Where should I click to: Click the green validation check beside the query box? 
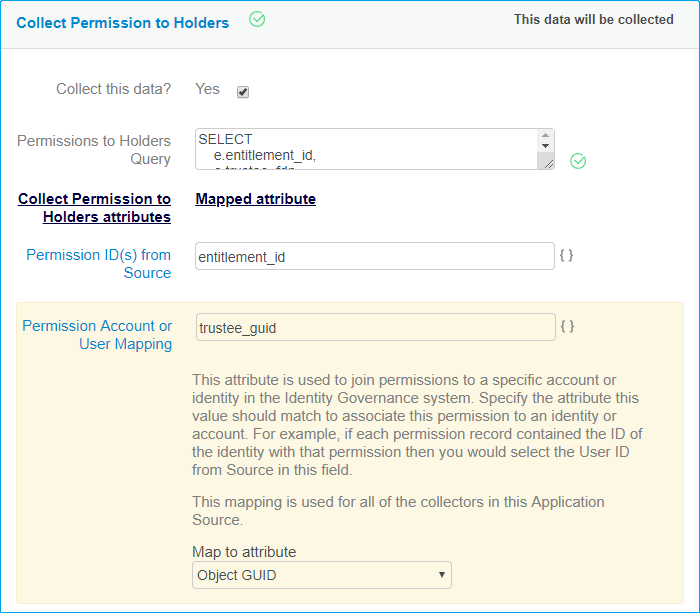(x=578, y=161)
